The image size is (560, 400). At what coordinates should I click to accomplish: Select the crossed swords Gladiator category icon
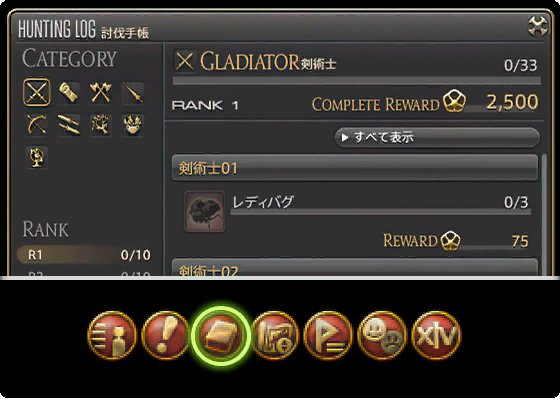coord(37,92)
